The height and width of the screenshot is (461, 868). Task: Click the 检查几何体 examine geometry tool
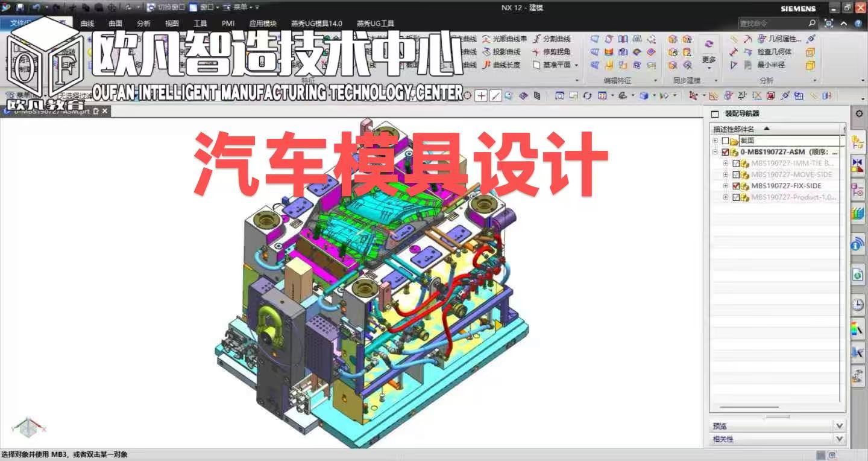pos(774,52)
